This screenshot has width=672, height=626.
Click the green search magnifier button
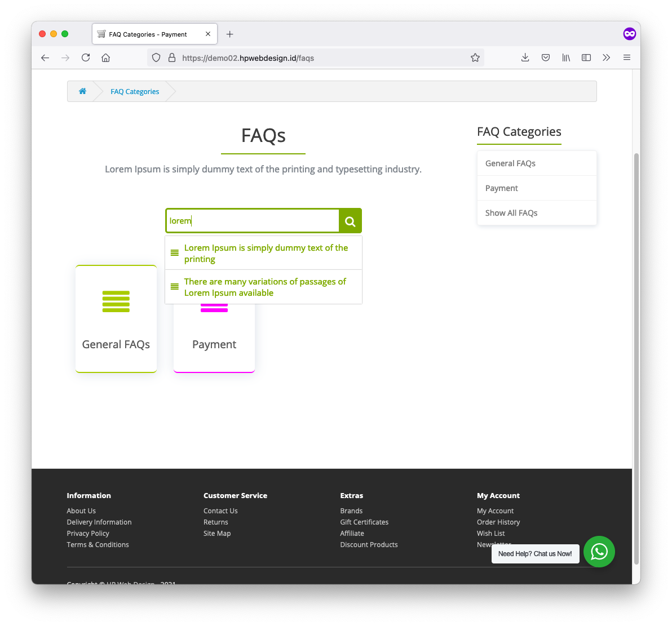pos(350,221)
